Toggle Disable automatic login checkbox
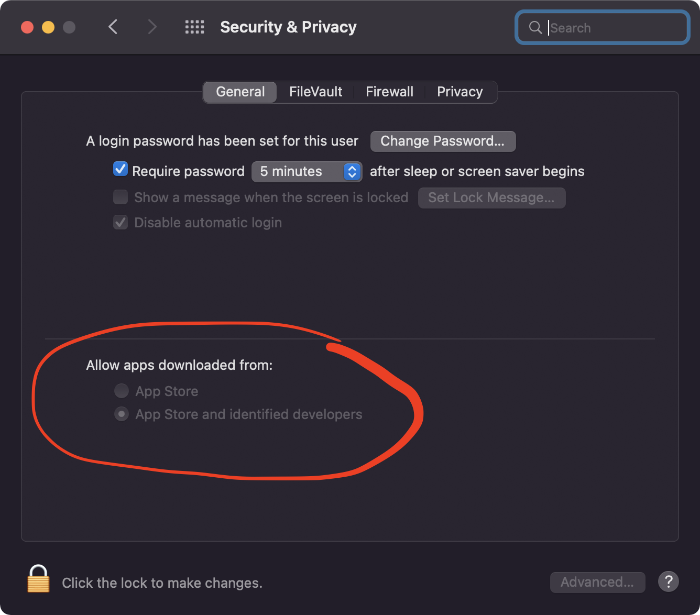 [x=121, y=223]
